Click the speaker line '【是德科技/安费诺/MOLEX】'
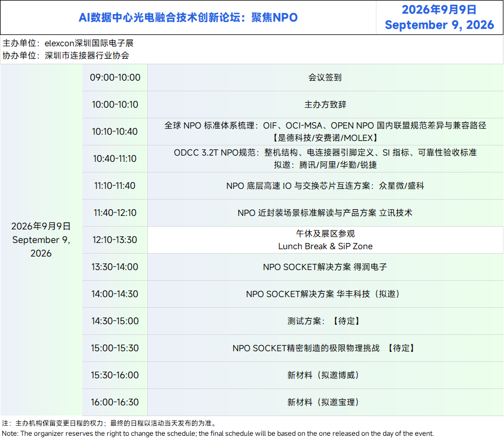Viewport: 504px width, 442px height. click(325, 138)
